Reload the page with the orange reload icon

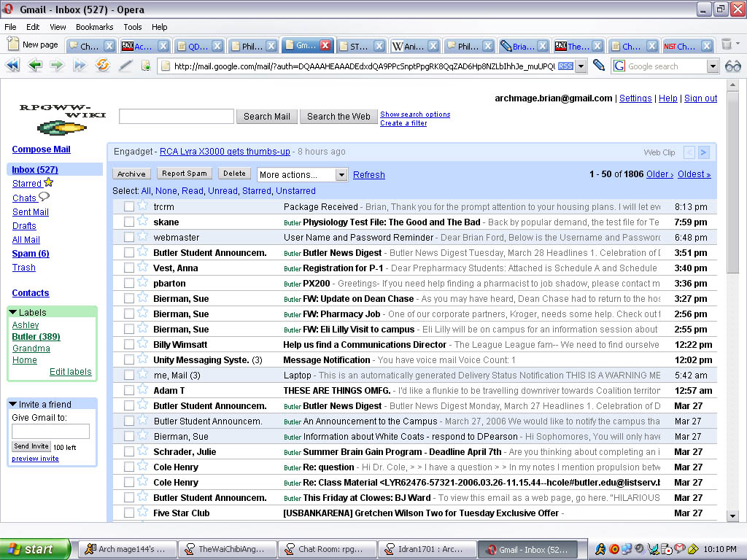[102, 65]
